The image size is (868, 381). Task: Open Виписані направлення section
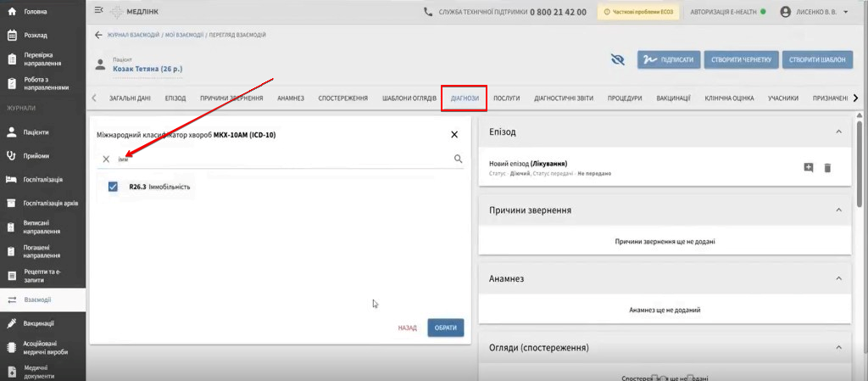(42, 227)
